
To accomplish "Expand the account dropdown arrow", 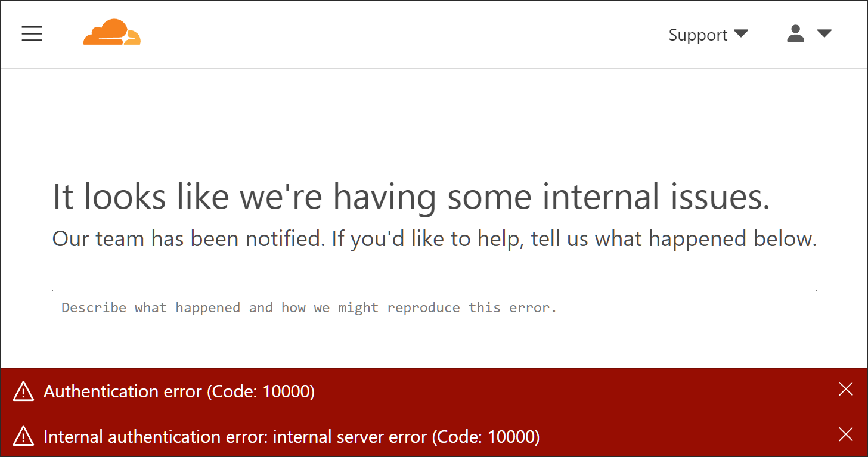I will [824, 33].
